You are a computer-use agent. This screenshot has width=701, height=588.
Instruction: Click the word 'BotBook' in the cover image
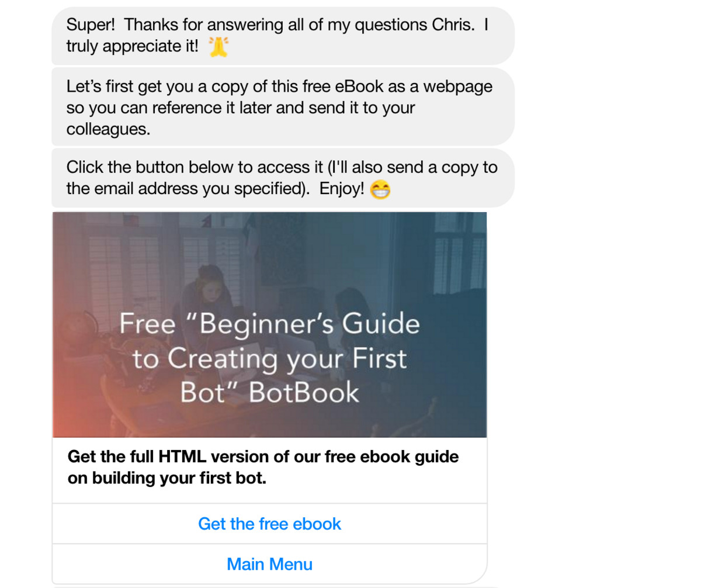pos(304,393)
